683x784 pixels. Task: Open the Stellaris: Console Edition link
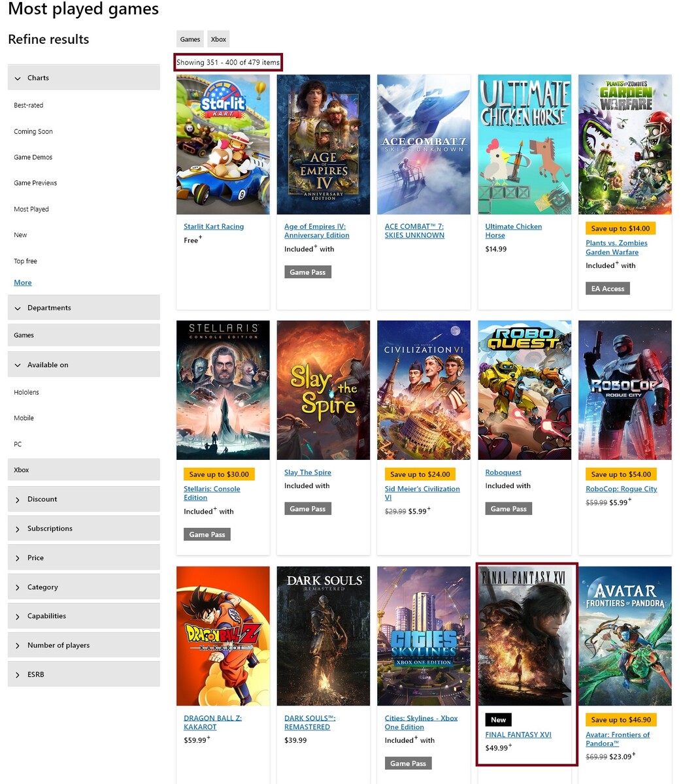coord(212,493)
